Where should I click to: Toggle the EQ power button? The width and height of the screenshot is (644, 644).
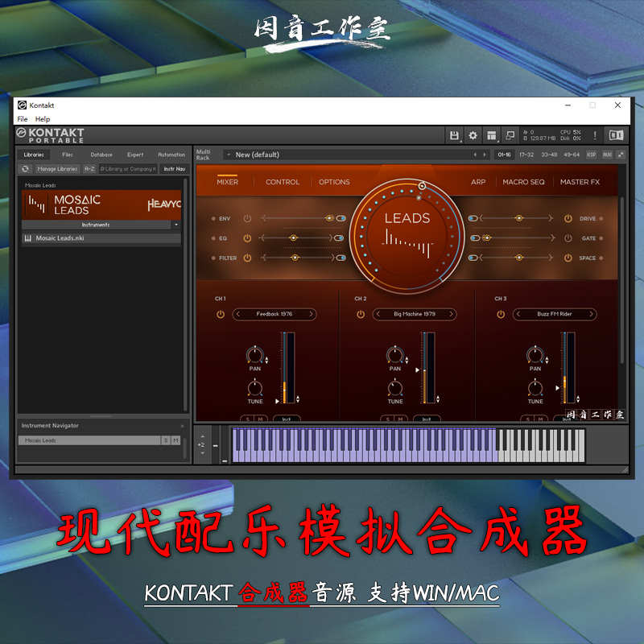(247, 238)
